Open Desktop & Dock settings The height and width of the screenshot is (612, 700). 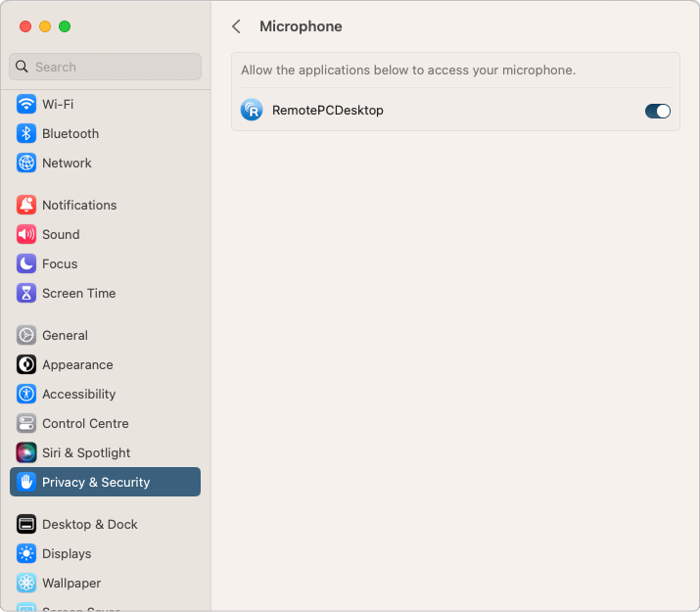click(89, 524)
